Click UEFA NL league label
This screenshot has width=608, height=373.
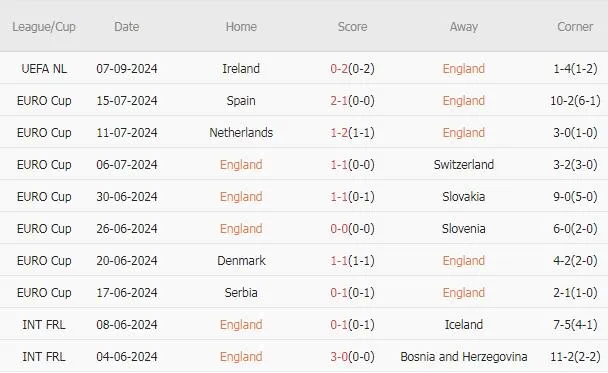point(44,69)
